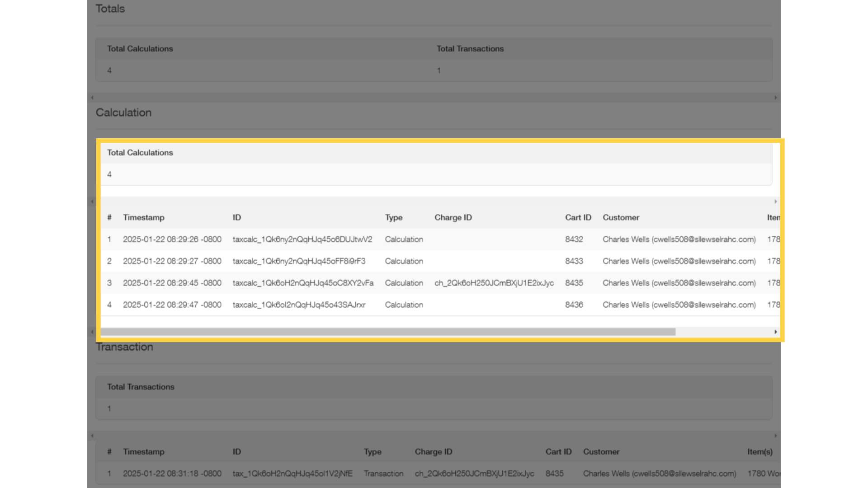
Task: Click Type column header in Transaction table
Action: [373, 452]
